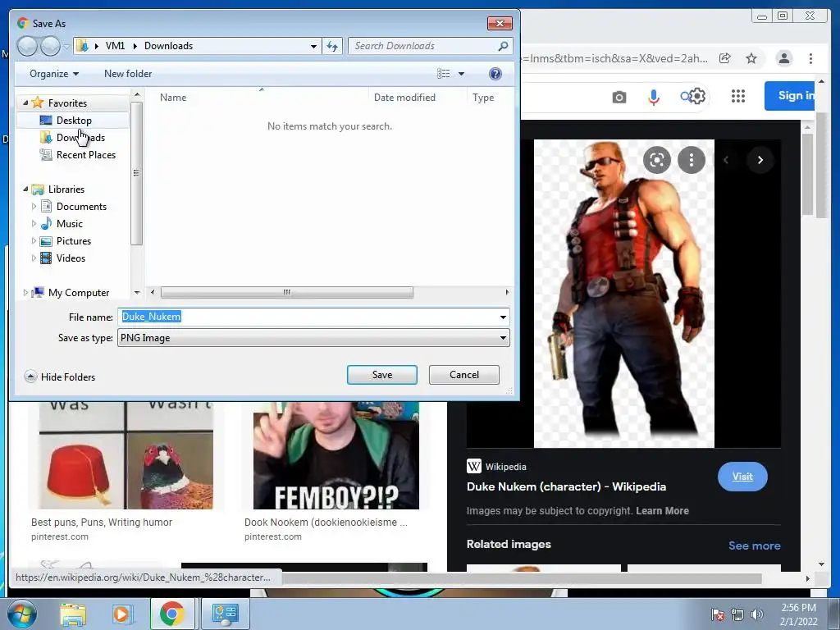This screenshot has height=630, width=840.
Task: Open the Organize menu
Action: point(54,74)
